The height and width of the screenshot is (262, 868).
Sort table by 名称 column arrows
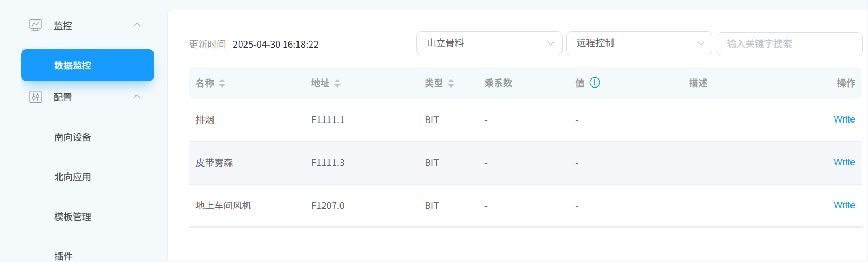[x=222, y=83]
